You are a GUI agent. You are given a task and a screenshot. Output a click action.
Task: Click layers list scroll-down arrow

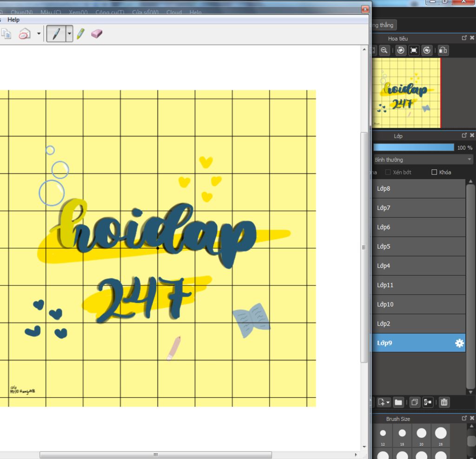[x=470, y=392]
